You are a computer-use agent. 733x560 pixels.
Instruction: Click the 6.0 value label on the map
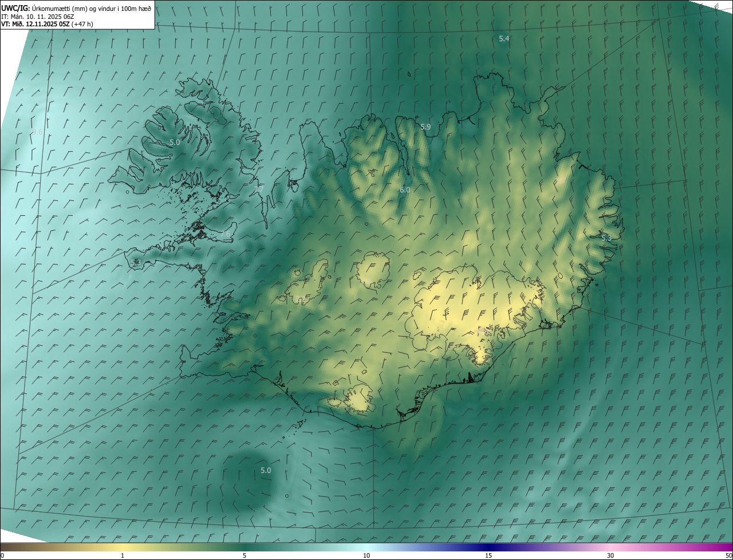(405, 190)
